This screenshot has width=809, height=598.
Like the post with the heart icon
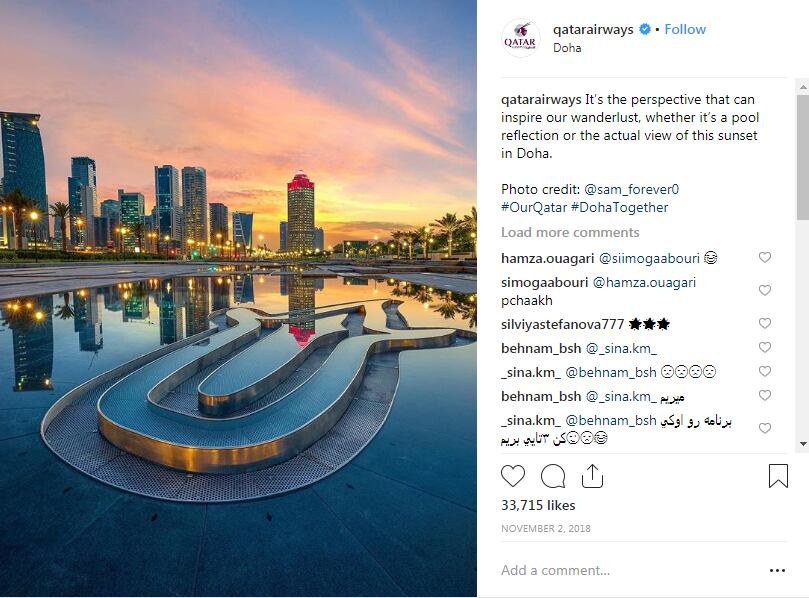513,476
